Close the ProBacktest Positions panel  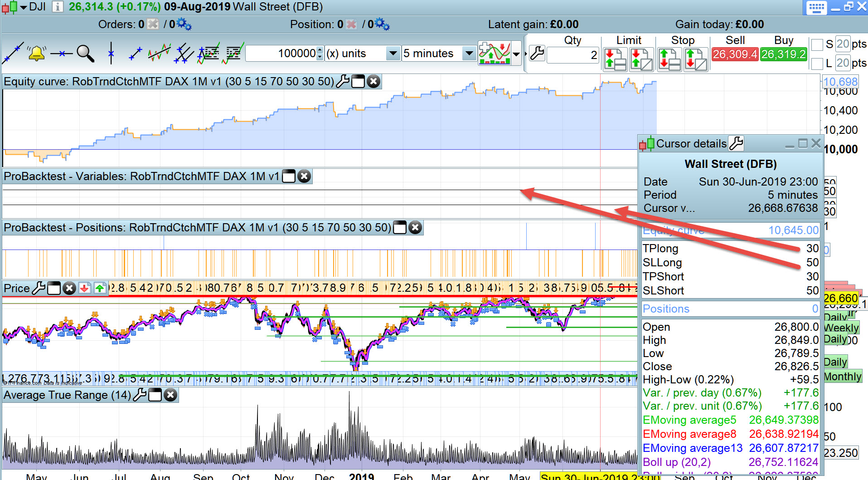click(x=415, y=227)
